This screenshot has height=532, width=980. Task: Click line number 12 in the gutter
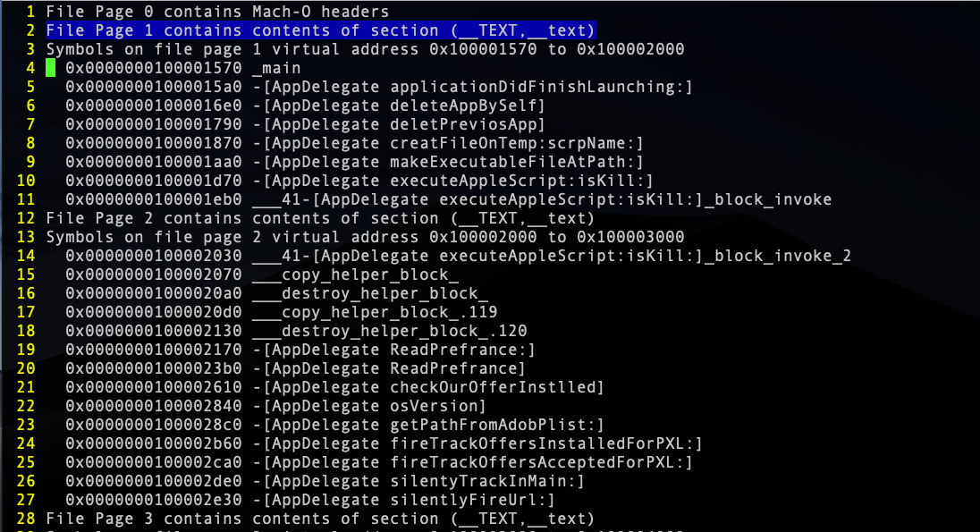coord(27,218)
